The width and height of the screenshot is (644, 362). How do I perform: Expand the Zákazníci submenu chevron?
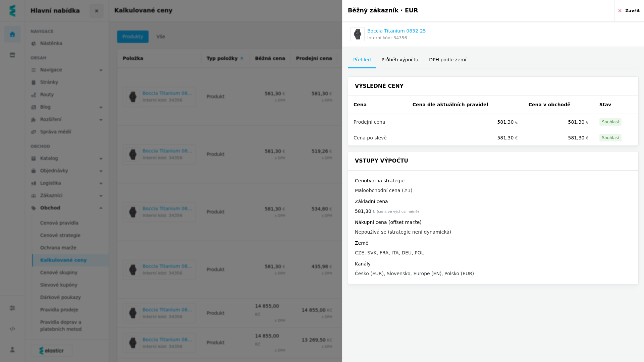[101, 196]
